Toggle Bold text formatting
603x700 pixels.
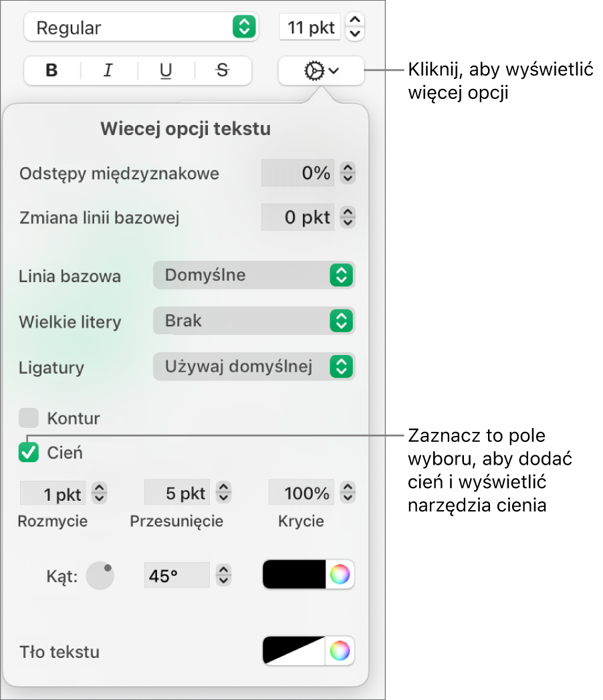(52, 71)
